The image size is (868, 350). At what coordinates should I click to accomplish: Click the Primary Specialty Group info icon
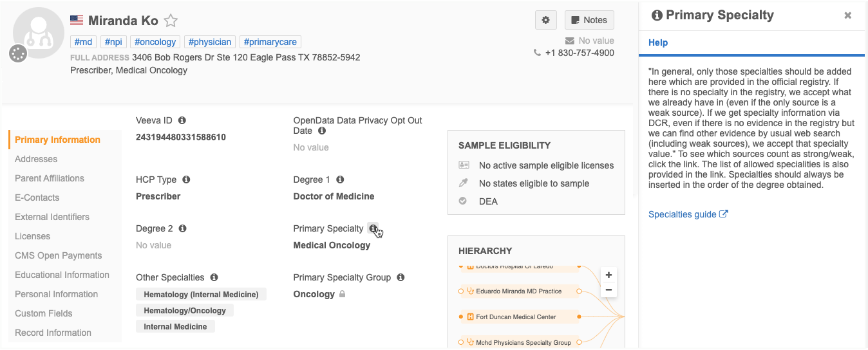tap(401, 277)
